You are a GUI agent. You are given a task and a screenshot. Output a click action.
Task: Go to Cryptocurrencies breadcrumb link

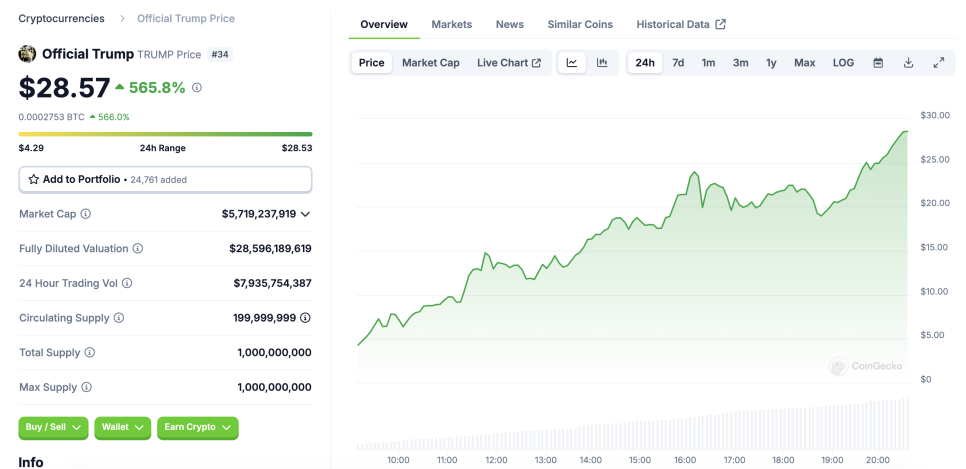click(62, 18)
